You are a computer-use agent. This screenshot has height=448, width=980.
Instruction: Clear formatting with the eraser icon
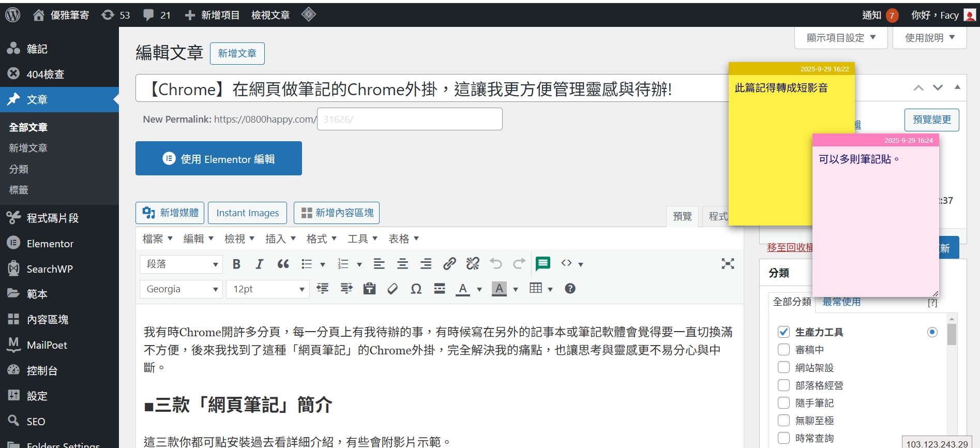coord(393,289)
